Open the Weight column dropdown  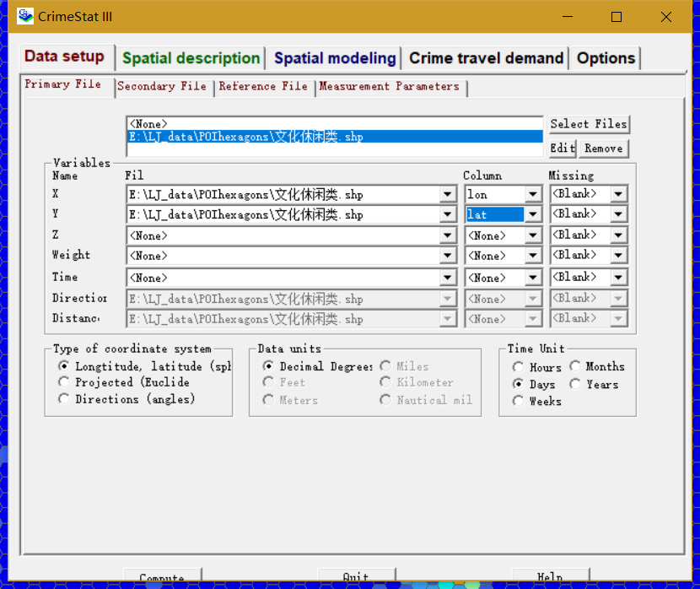[532, 256]
